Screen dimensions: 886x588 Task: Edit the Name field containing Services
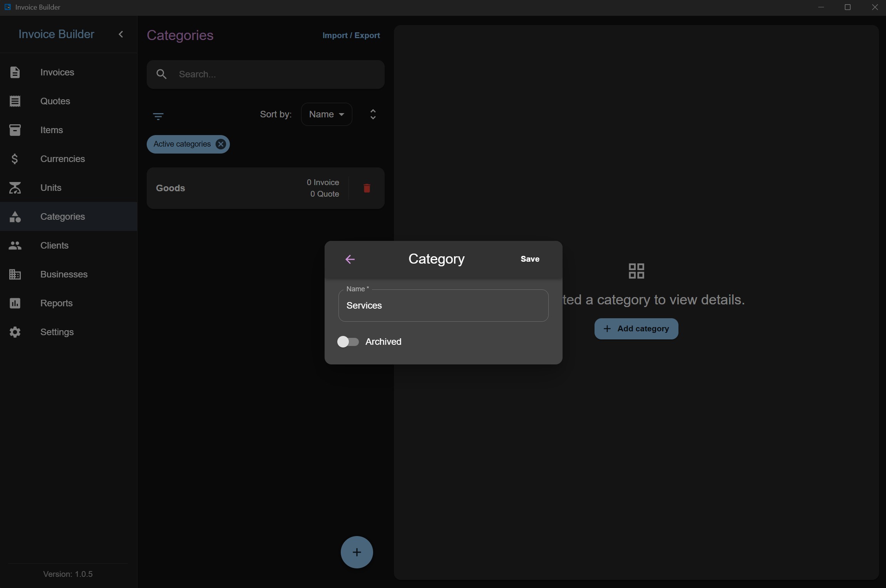coord(443,306)
